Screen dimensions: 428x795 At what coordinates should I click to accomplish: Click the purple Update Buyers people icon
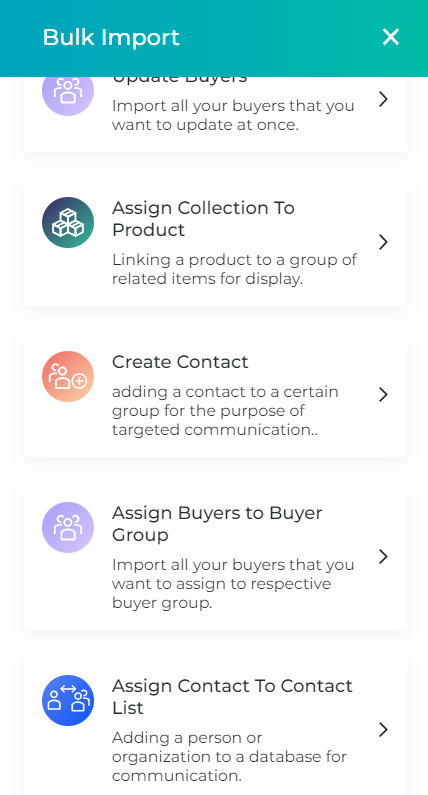point(68,96)
